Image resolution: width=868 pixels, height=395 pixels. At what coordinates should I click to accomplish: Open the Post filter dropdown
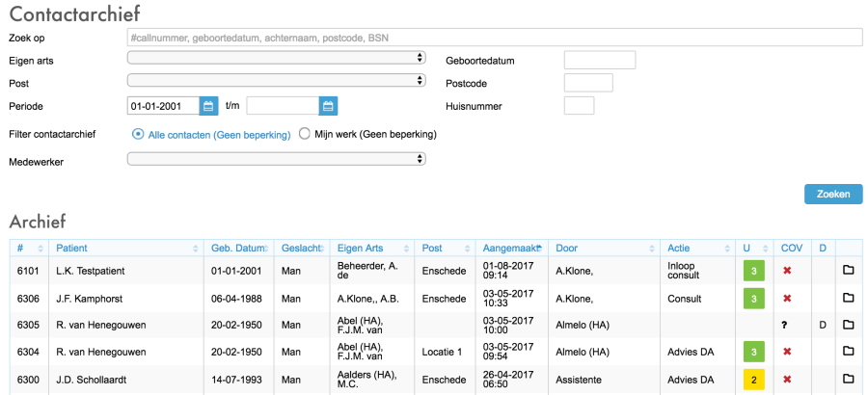pyautogui.click(x=276, y=81)
